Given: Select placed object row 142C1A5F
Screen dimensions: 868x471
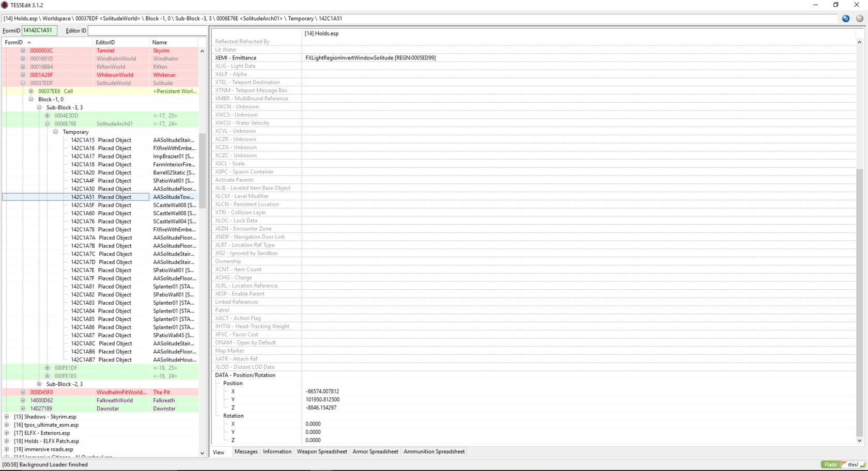Looking at the screenshot, I should click(101, 205).
